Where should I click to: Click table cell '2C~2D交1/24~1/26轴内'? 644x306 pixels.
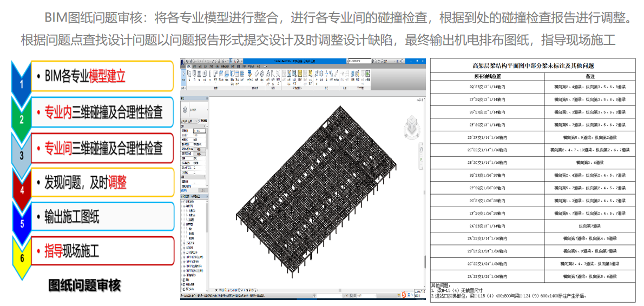pyautogui.click(x=488, y=263)
